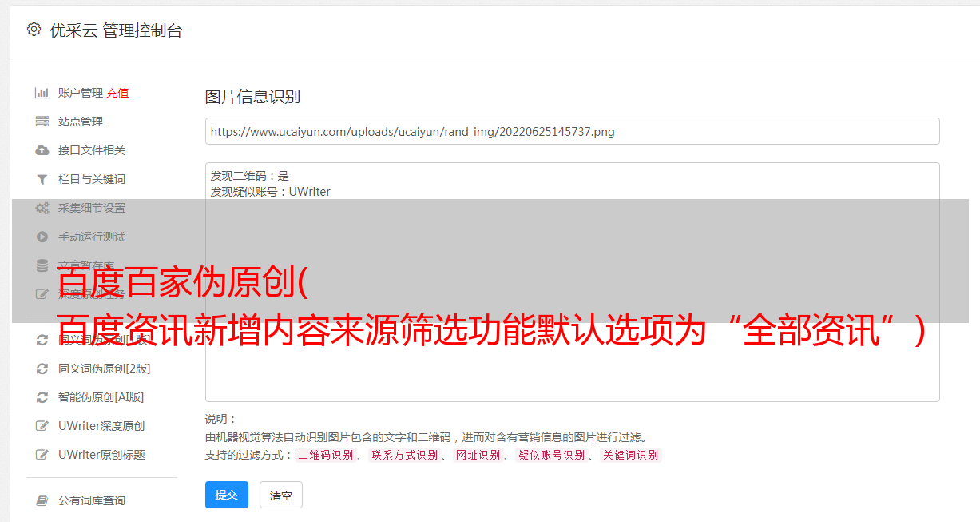Submit with the blue 提交 button
The image size is (980, 522).
(x=227, y=495)
